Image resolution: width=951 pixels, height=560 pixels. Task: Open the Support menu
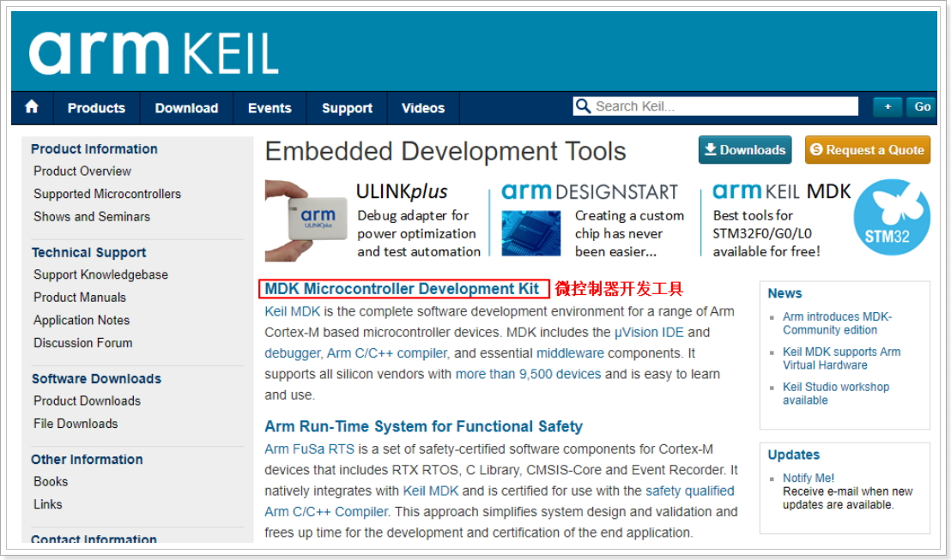point(347,108)
